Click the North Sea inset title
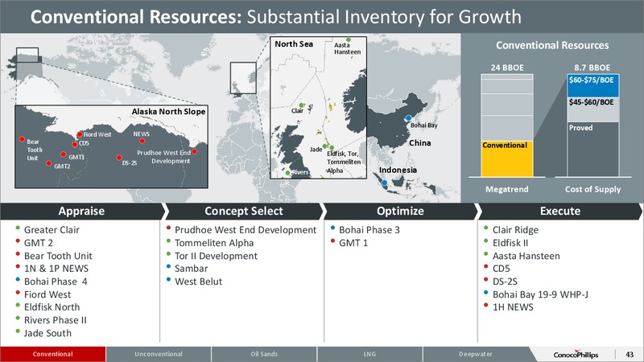The image size is (644, 362). 294,44
